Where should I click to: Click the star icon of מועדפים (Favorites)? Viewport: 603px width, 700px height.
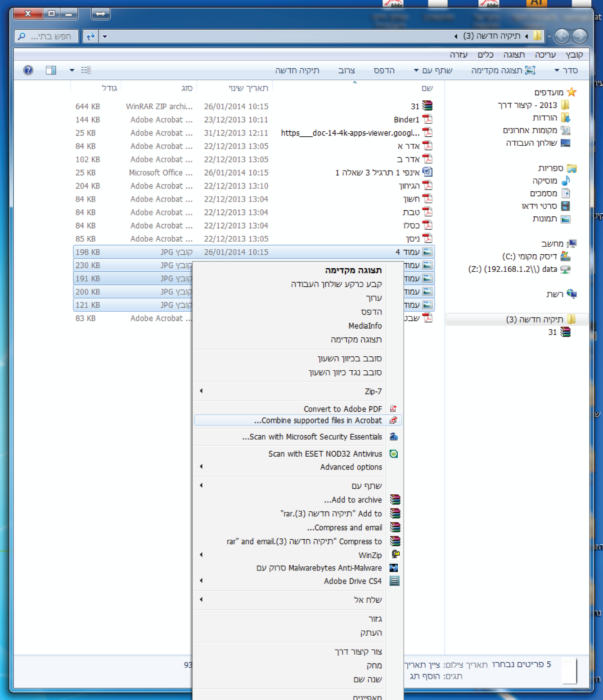571,92
